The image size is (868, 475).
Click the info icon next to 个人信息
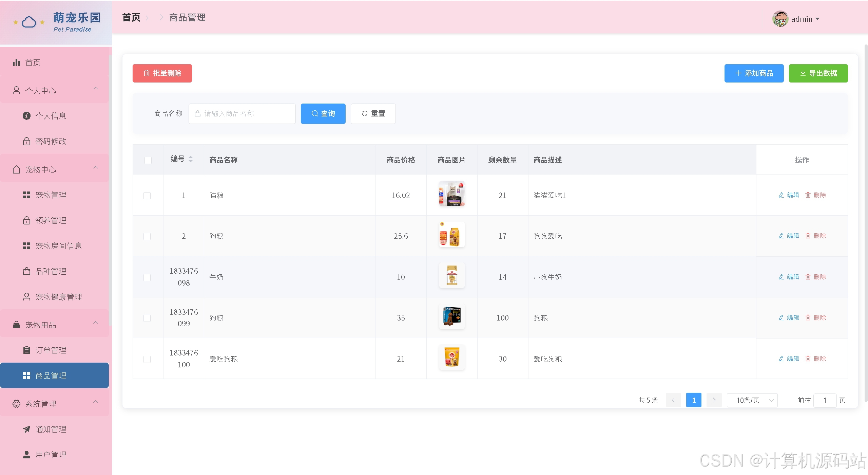pos(26,116)
